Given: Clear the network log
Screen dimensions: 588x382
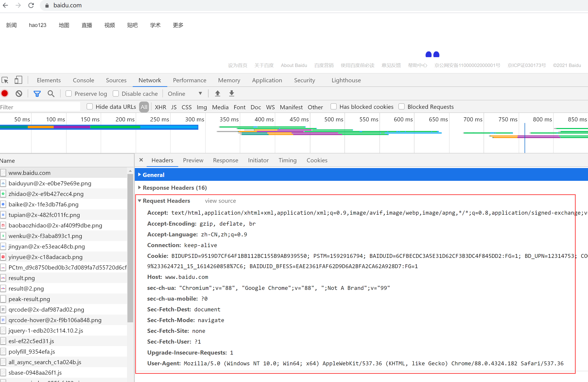Looking at the screenshot, I should tap(19, 93).
